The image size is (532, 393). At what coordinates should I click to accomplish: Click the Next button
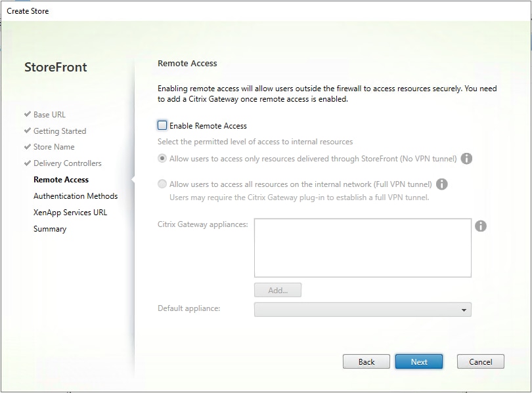coord(419,362)
